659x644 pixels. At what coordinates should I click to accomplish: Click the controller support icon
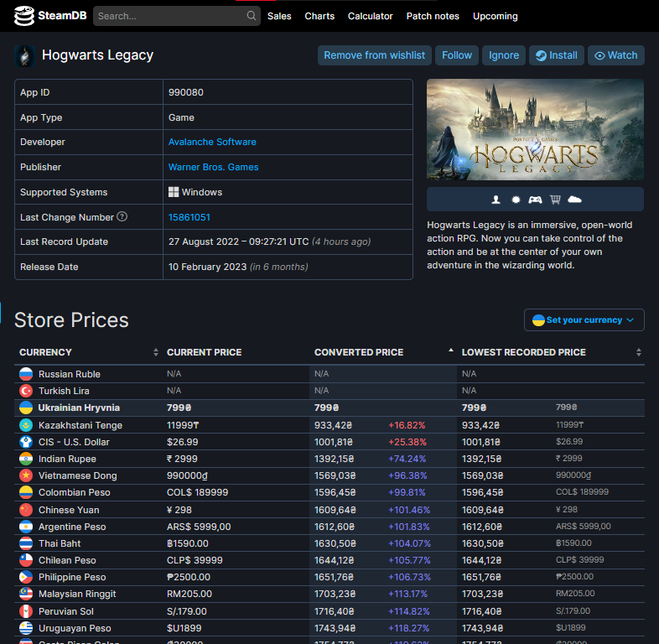(535, 200)
